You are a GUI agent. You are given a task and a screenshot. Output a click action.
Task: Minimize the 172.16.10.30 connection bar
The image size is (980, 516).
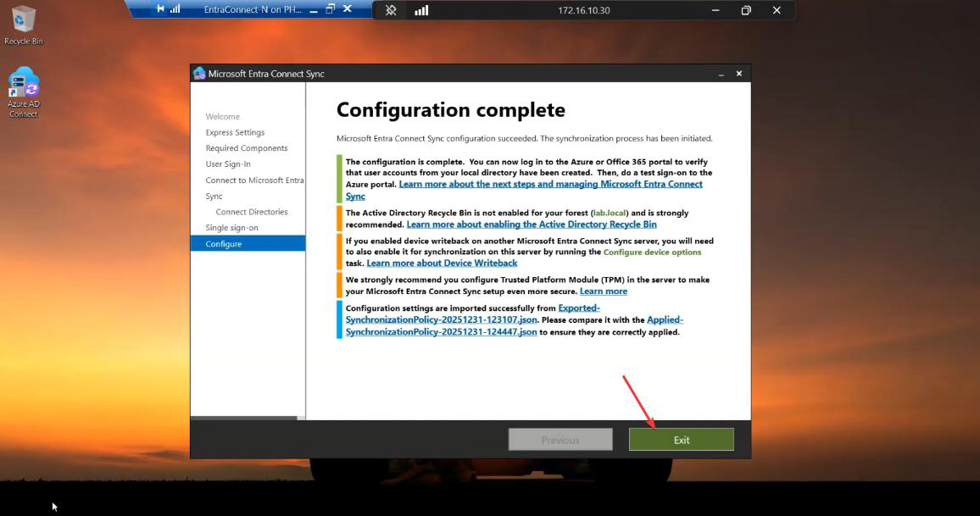pyautogui.click(x=716, y=10)
